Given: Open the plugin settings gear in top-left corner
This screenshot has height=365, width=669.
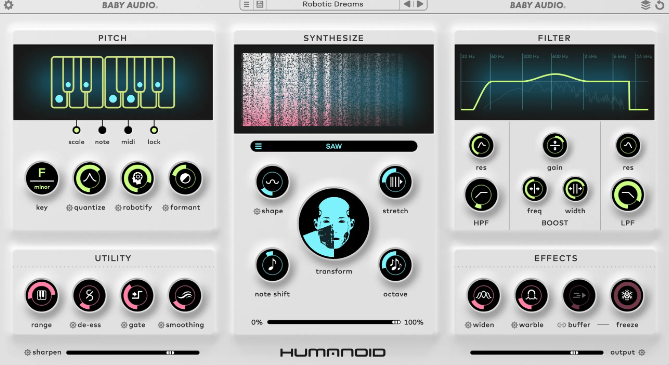Looking at the screenshot, I should point(8,5).
